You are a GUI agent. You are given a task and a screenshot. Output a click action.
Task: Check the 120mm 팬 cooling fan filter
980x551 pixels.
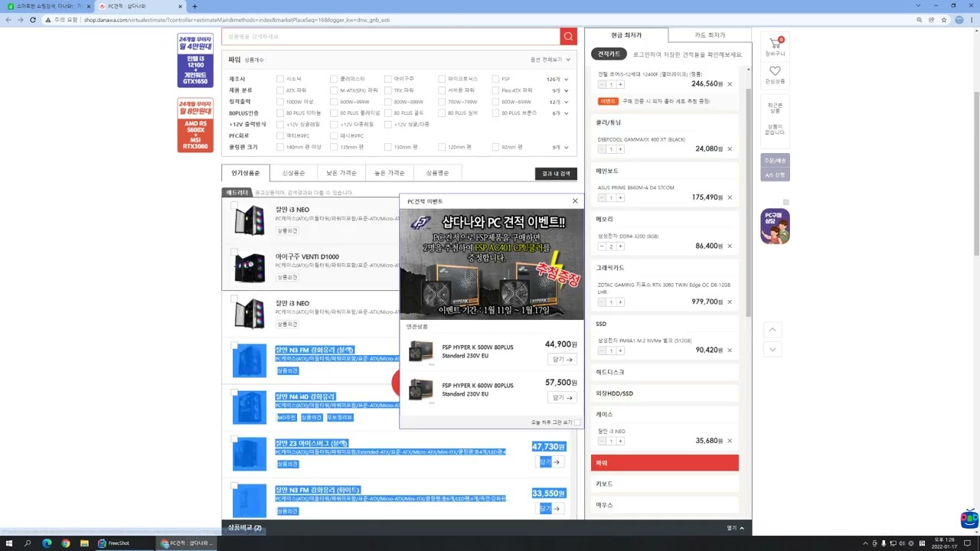(442, 147)
